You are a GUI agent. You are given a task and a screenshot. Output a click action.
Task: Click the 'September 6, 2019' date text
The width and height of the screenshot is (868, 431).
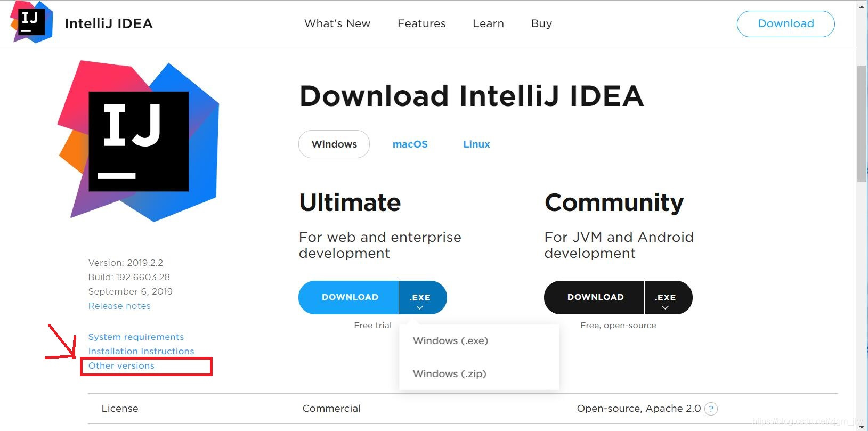pyautogui.click(x=131, y=291)
